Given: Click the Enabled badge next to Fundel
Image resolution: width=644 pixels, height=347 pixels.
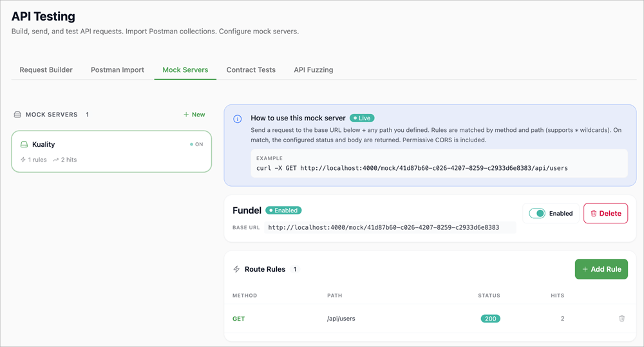Looking at the screenshot, I should point(283,211).
